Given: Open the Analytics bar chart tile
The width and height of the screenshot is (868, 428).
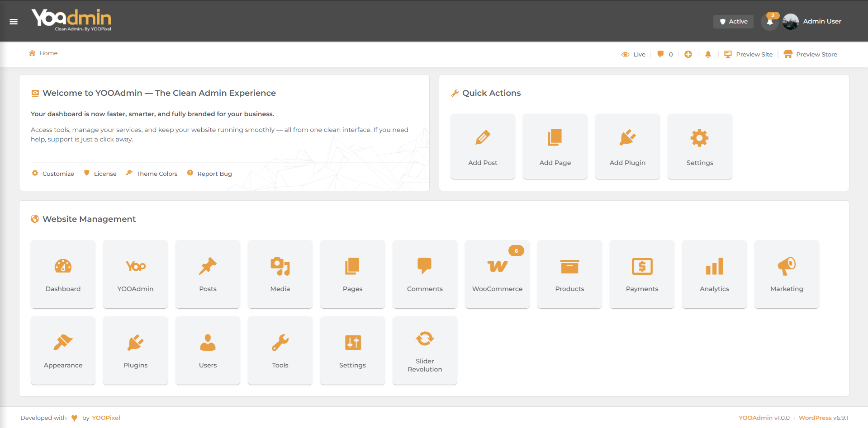Looking at the screenshot, I should pos(714,274).
